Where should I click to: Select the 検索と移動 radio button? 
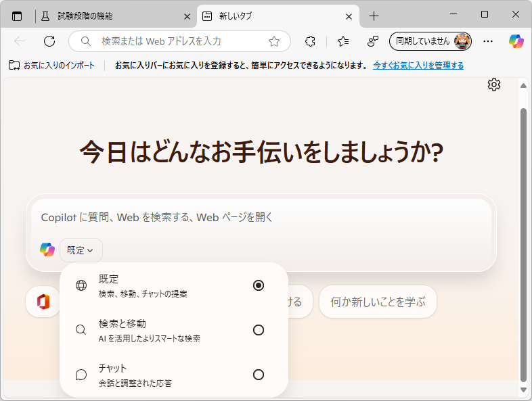(x=258, y=330)
